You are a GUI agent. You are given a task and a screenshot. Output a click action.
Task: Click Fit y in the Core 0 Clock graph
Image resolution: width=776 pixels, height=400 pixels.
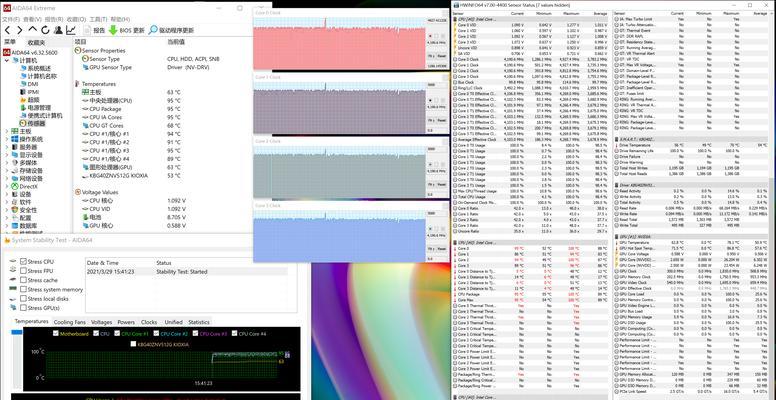coord(431,56)
